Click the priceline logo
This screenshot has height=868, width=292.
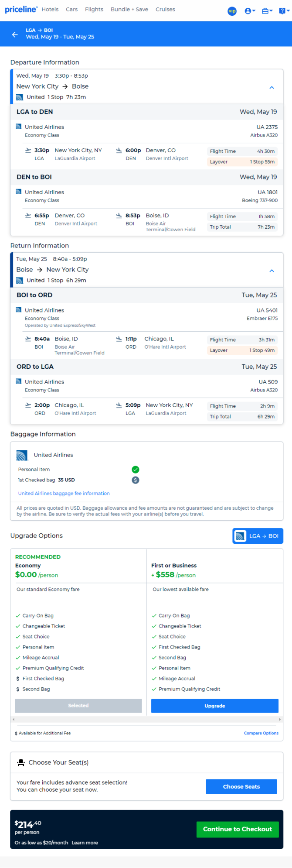tap(21, 9)
